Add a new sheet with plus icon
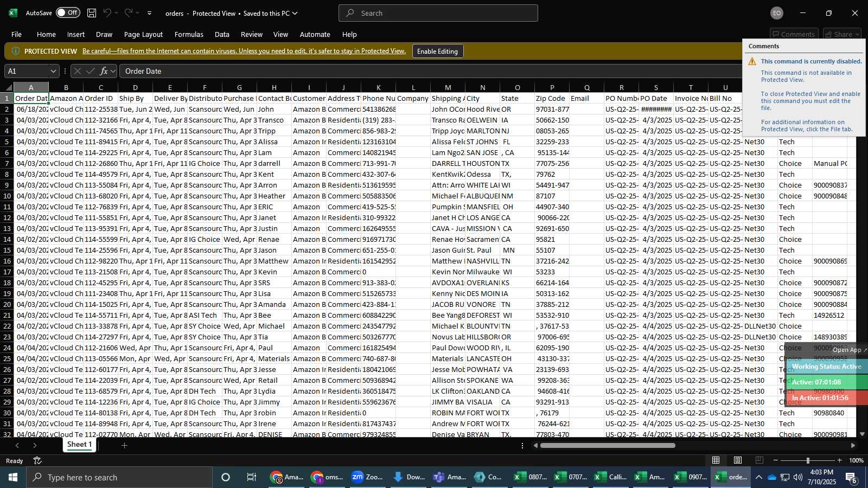 (x=124, y=445)
